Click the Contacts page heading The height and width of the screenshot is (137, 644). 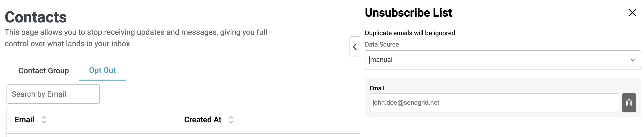point(35,17)
